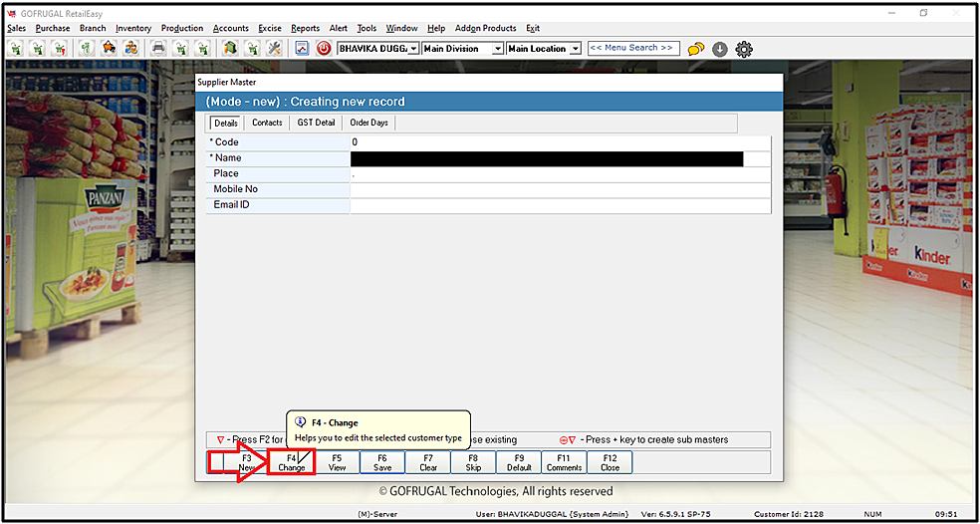Screen dimensions: 980x524
Task: Expand the Main Location dropdown
Action: [576, 49]
